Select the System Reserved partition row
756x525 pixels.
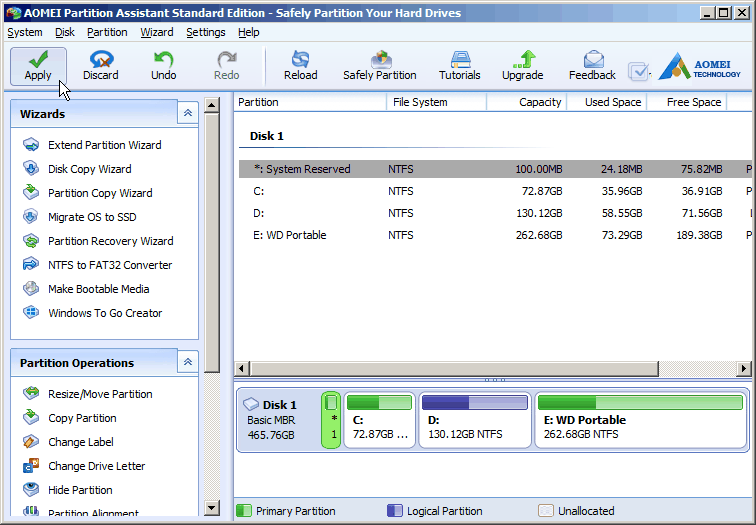495,169
